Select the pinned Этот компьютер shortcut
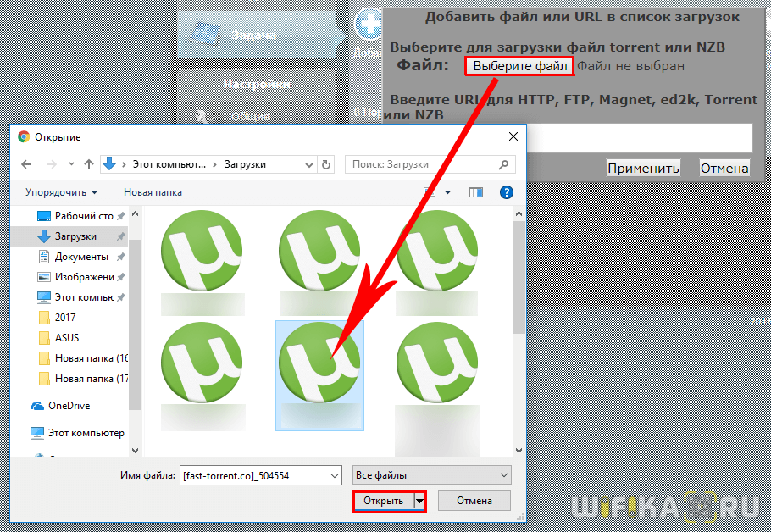The height and width of the screenshot is (532, 771). (x=81, y=297)
